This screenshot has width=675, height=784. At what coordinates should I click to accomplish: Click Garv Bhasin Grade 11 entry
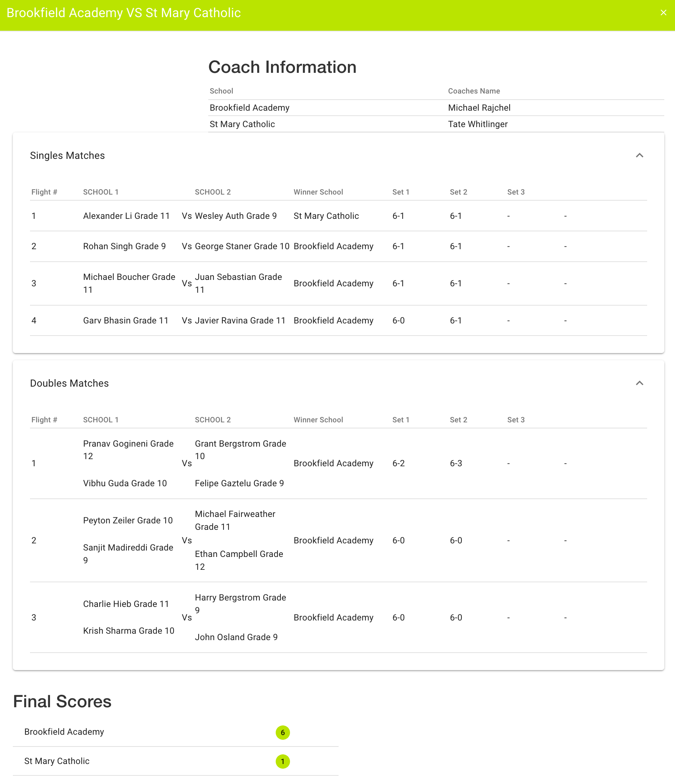click(126, 321)
